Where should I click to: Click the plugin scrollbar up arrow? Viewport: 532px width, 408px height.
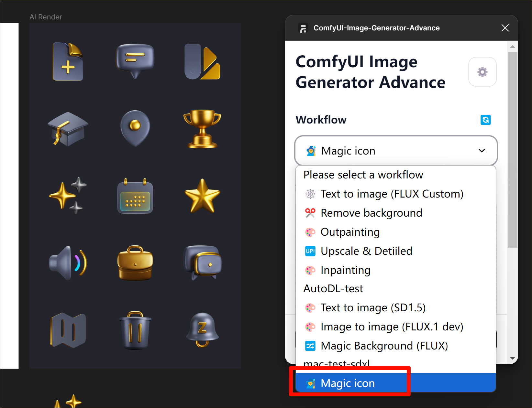point(512,47)
